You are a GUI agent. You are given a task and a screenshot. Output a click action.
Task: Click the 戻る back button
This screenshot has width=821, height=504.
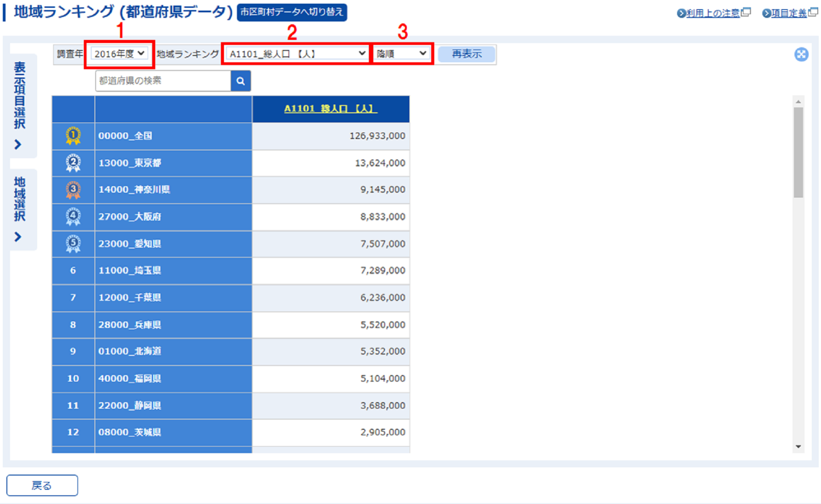coord(42,485)
